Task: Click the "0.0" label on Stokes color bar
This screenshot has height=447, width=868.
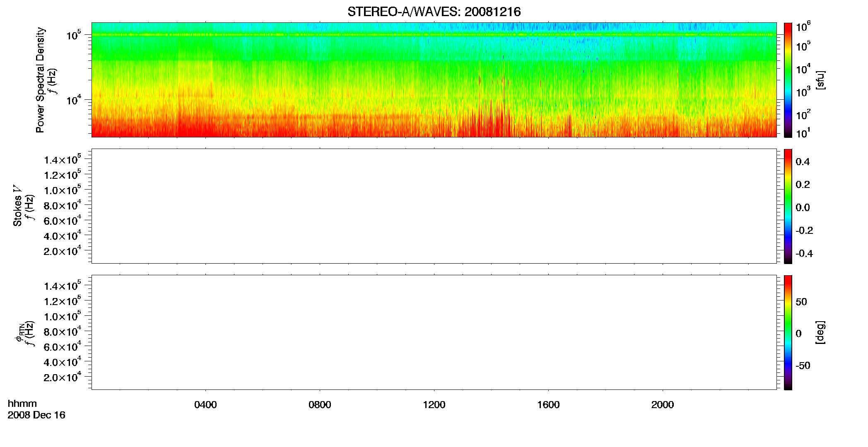Action: (x=803, y=208)
